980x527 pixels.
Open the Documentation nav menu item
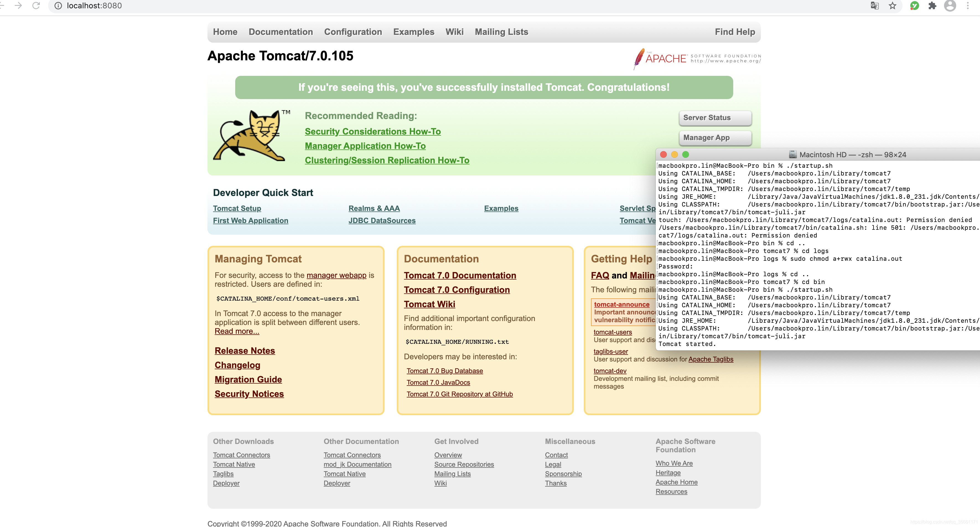[280, 32]
